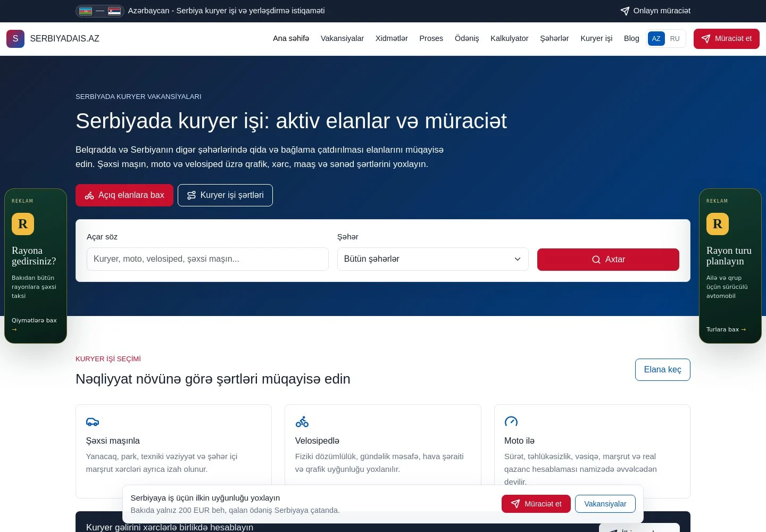Open the Kalkulyator page
The width and height of the screenshot is (766, 532).
point(510,39)
